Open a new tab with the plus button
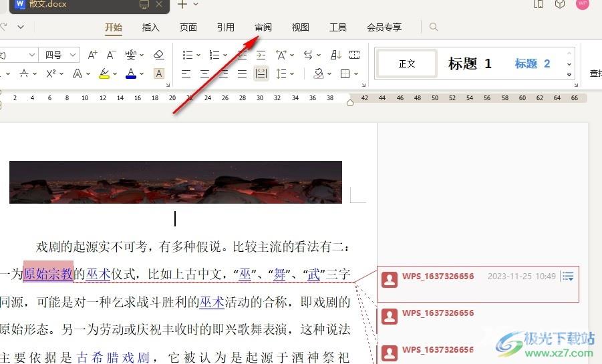Viewport: 602px width, 364px height. 182,4
